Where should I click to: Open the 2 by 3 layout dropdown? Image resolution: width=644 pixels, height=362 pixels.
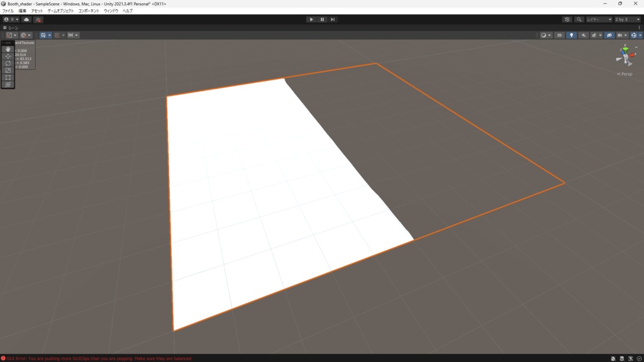pyautogui.click(x=627, y=19)
